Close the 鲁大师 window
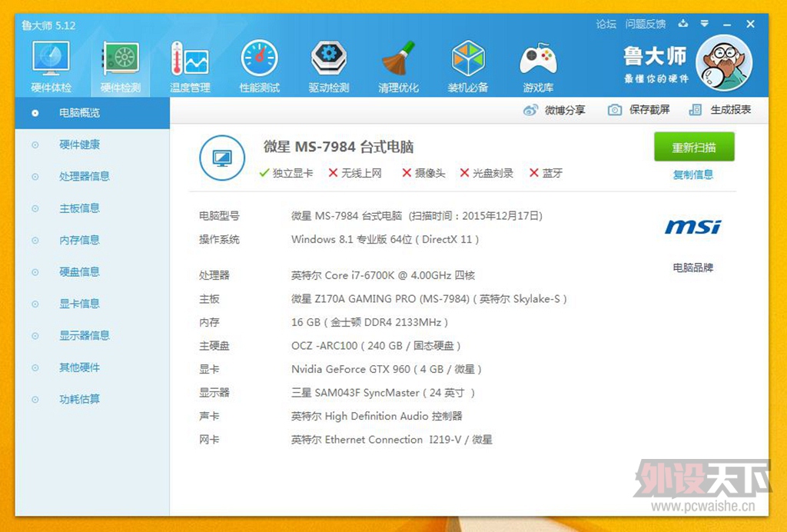Screen dimensions: 787x532 click(750, 24)
